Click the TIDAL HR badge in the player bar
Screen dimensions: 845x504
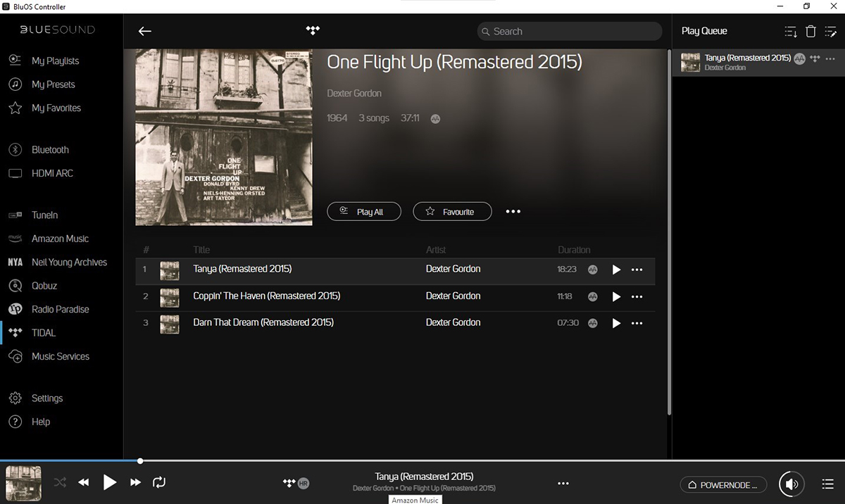coord(296,483)
